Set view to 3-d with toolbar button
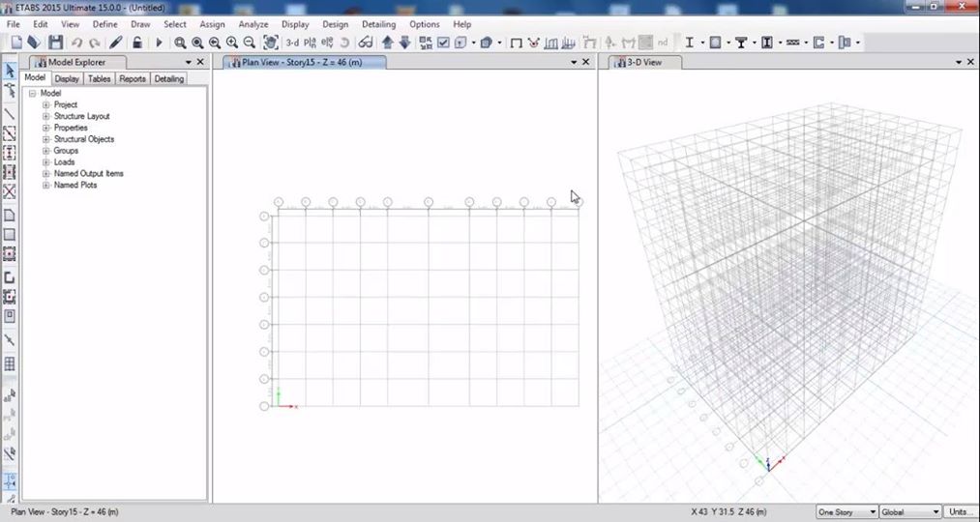This screenshot has width=980, height=522. pyautogui.click(x=292, y=43)
